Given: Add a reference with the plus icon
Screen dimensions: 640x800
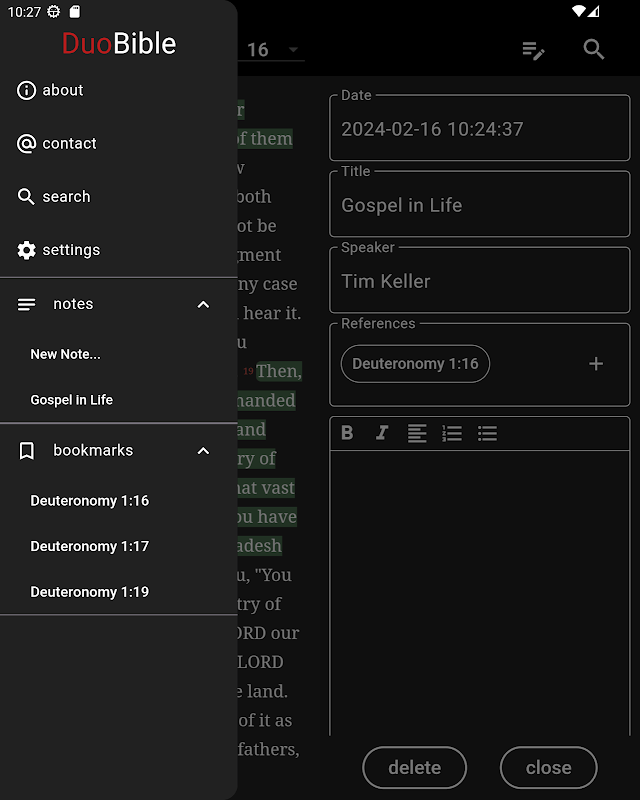Looking at the screenshot, I should coord(596,364).
